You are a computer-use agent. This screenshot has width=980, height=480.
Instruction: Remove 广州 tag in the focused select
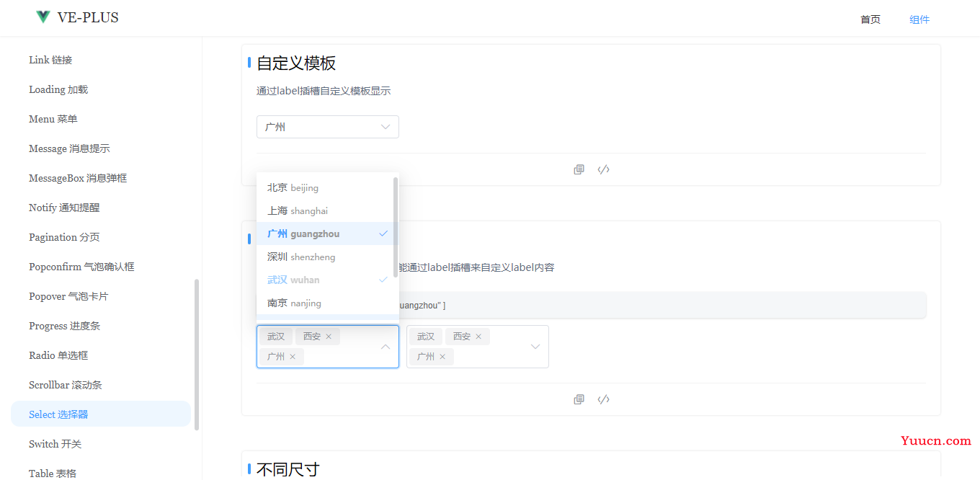pyautogui.click(x=293, y=357)
